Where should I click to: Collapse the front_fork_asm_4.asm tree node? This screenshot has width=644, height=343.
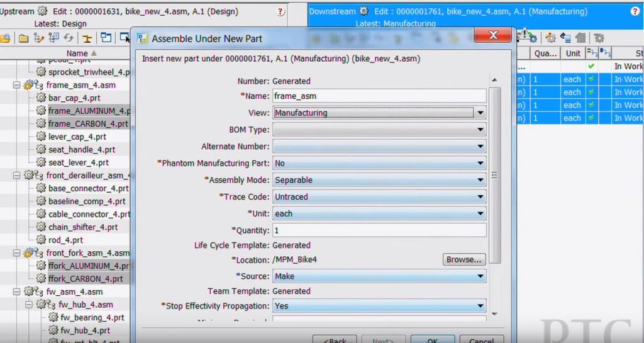coord(17,253)
